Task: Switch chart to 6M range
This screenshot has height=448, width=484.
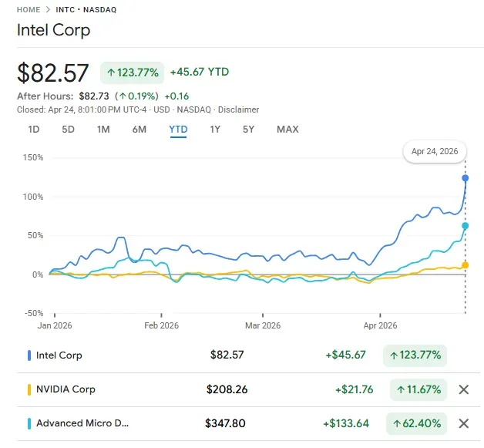Action: click(139, 130)
